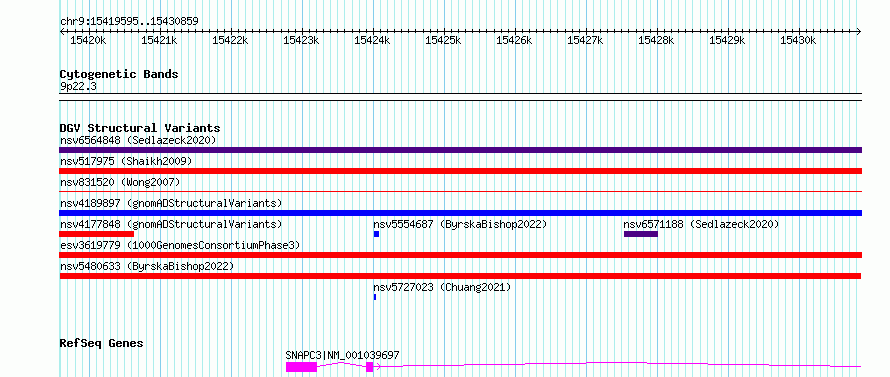Click the chr9:15419595..15430859 coordinate label
This screenshot has height=377, width=890.
tap(129, 21)
